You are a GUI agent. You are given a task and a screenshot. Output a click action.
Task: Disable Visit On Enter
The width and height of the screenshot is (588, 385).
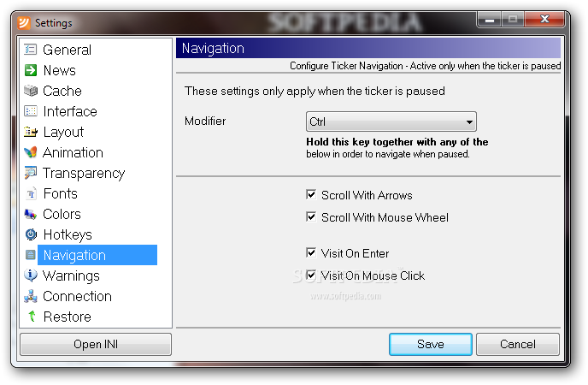click(311, 252)
